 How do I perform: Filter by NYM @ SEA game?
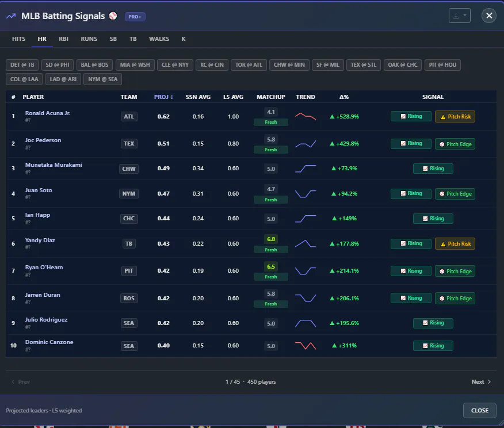[103, 79]
